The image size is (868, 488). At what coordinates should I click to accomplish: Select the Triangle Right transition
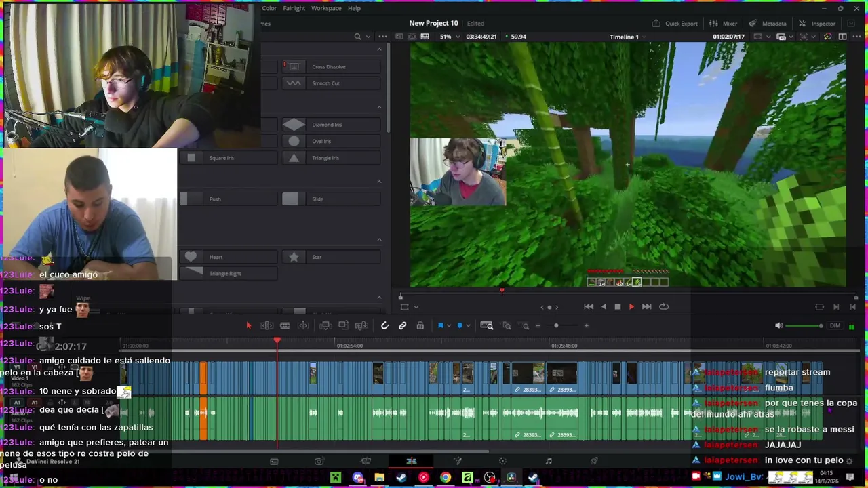click(229, 273)
